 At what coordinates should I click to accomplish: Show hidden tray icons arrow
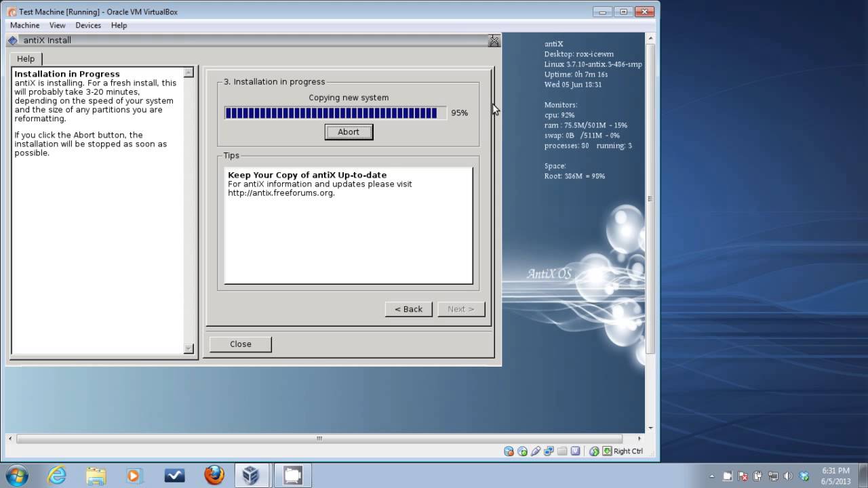[x=711, y=476]
